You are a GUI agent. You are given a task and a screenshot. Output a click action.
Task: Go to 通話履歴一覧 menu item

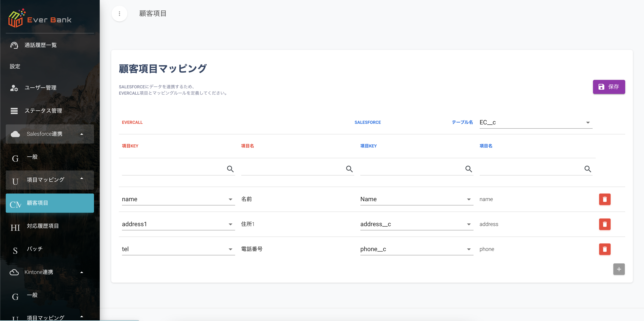pyautogui.click(x=50, y=45)
